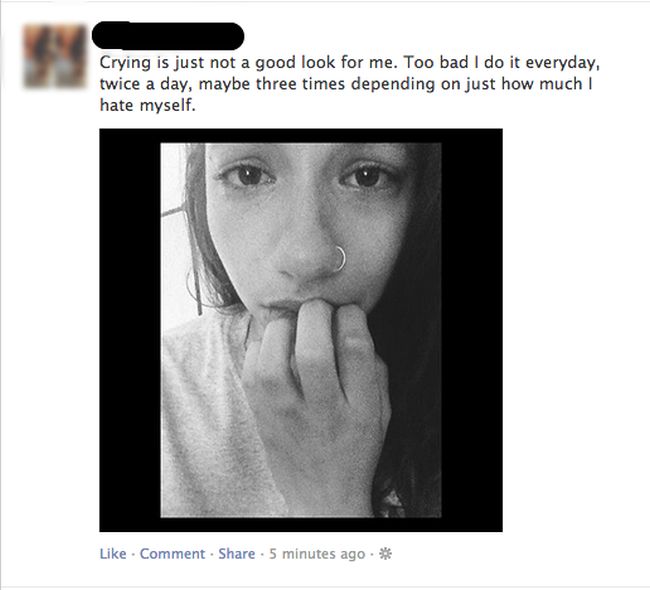Image resolution: width=650 pixels, height=590 pixels.
Task: Click Share beneath the post
Action: tap(237, 554)
